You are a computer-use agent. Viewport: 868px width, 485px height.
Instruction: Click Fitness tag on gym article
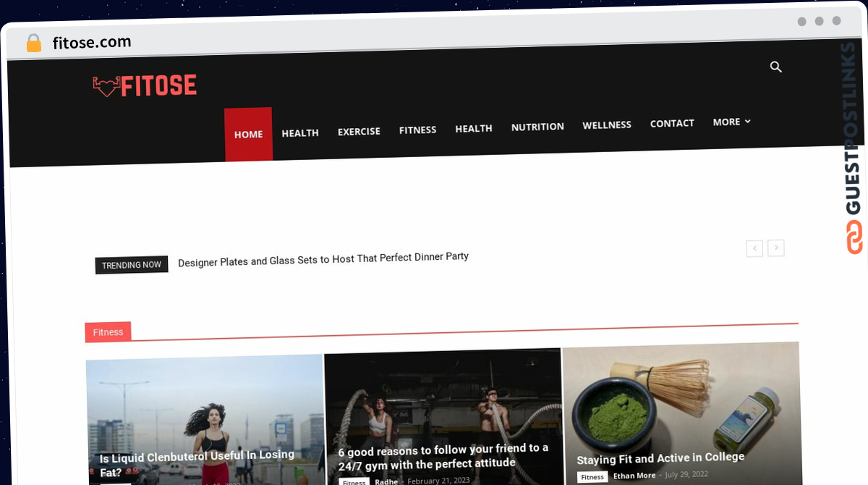(x=354, y=481)
